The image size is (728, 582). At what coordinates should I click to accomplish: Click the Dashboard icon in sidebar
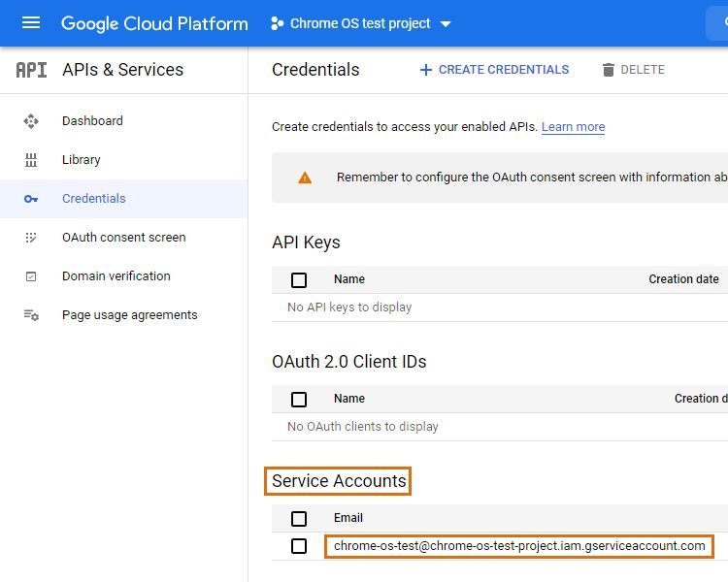coord(31,121)
